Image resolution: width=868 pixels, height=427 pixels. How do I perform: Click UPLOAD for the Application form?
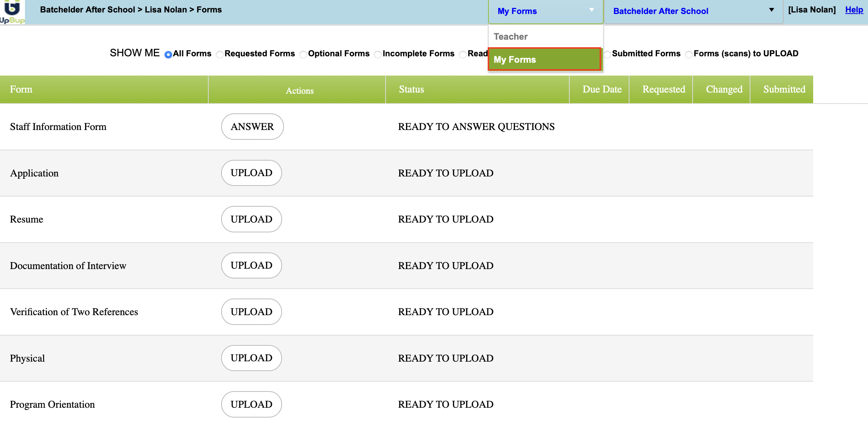tap(251, 173)
